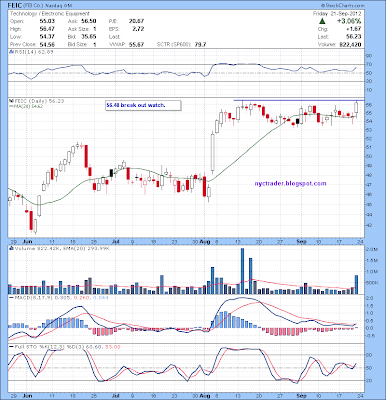Click the tallest blue volume bar in mid-August
The height and width of the screenshot is (400, 386).
tap(242, 271)
